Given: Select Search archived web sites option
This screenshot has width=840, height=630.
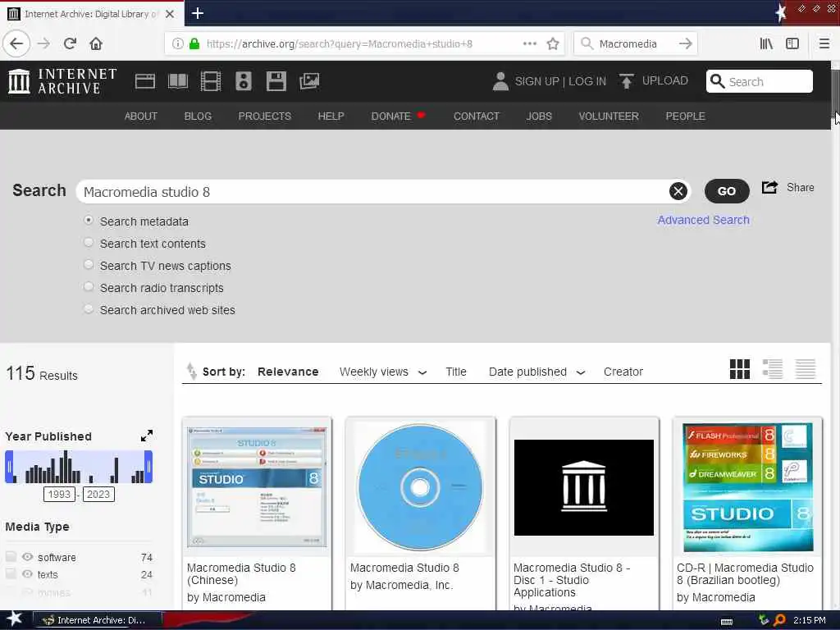Looking at the screenshot, I should 89,308.
